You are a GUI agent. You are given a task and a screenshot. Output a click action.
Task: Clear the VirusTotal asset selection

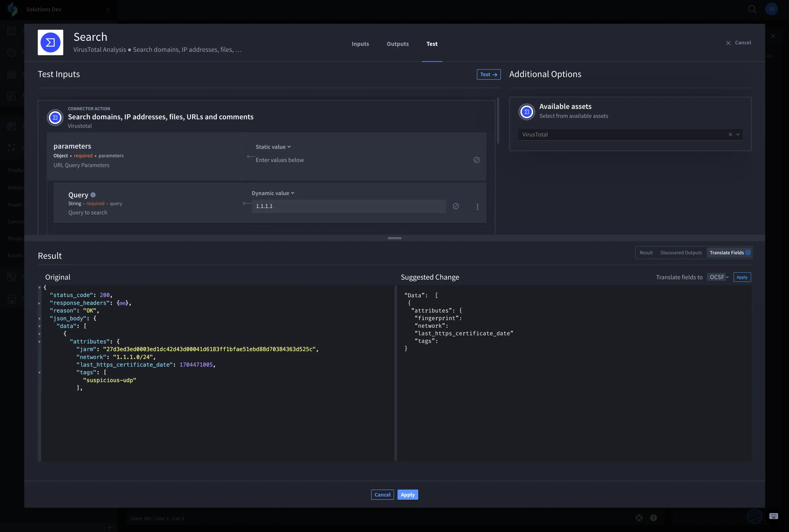tap(730, 134)
